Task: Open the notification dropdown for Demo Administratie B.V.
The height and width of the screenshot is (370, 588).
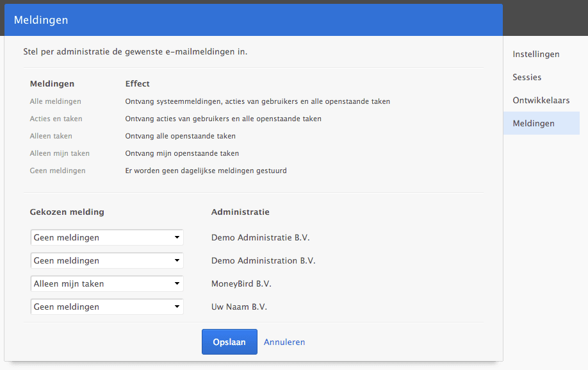Action: [107, 238]
